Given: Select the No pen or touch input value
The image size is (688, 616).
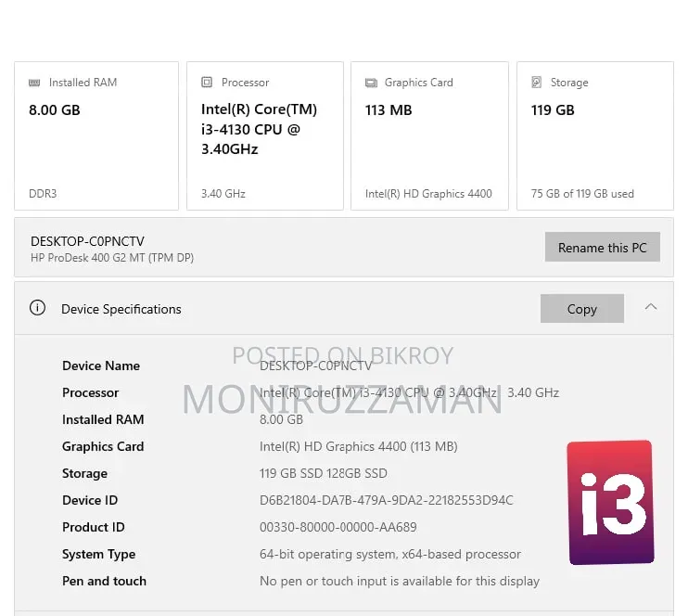Looking at the screenshot, I should 400,581.
